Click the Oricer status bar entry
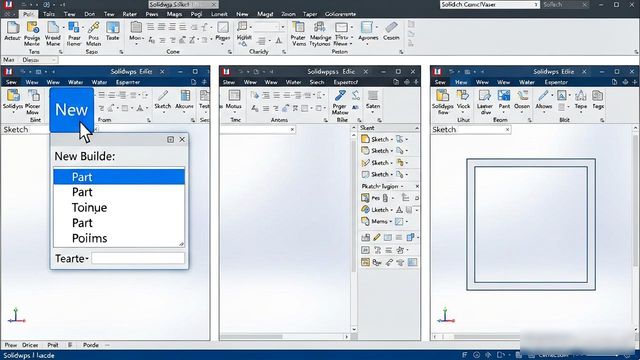This screenshot has width=640, height=360. pos(30,345)
